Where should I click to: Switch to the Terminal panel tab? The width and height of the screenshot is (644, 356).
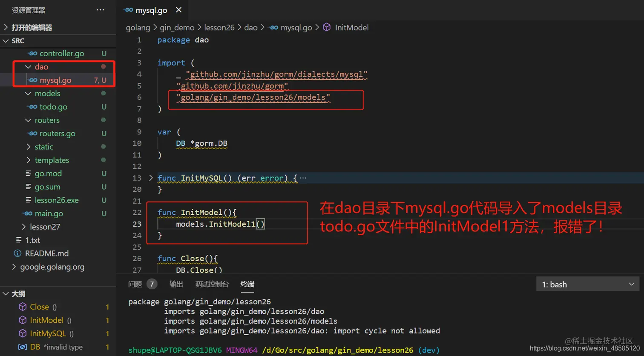[247, 284]
